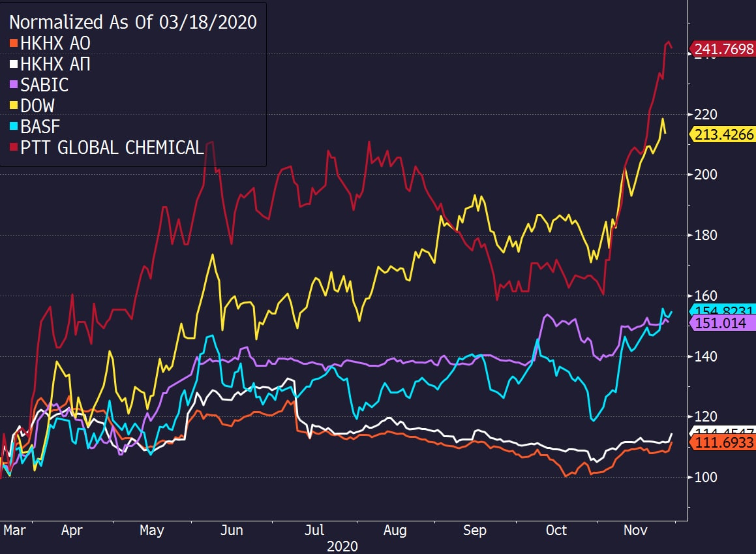
Task: Click the 160 y-axis label
Action: click(705, 296)
